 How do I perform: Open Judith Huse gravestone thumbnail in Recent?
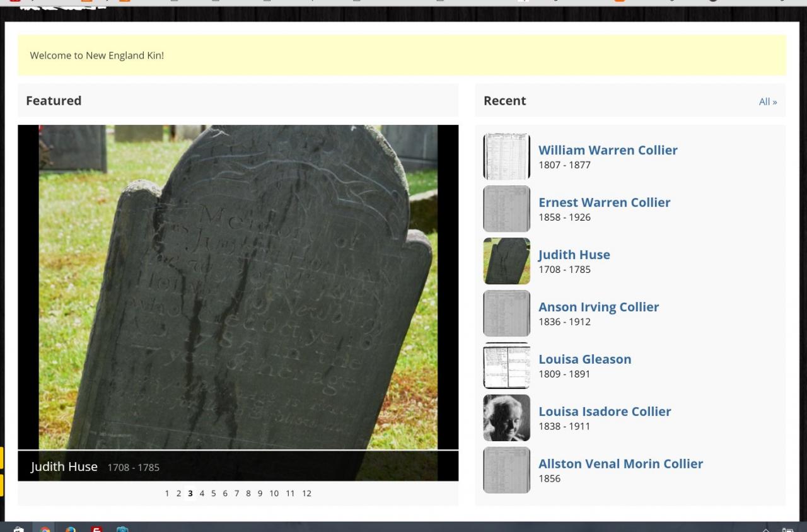point(506,261)
